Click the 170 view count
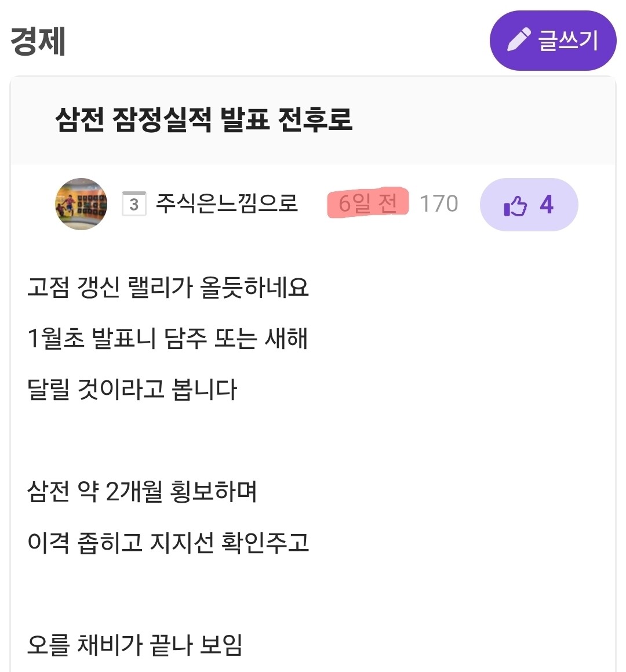626x672 pixels. pos(439,204)
